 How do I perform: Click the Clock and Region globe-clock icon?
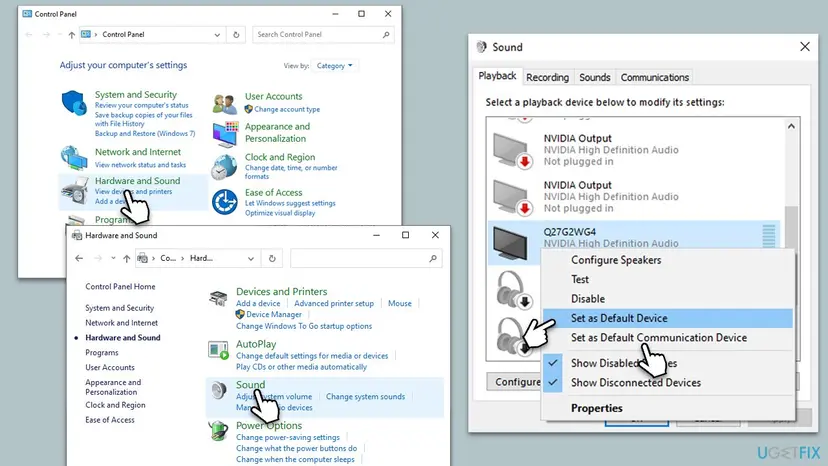click(x=224, y=167)
